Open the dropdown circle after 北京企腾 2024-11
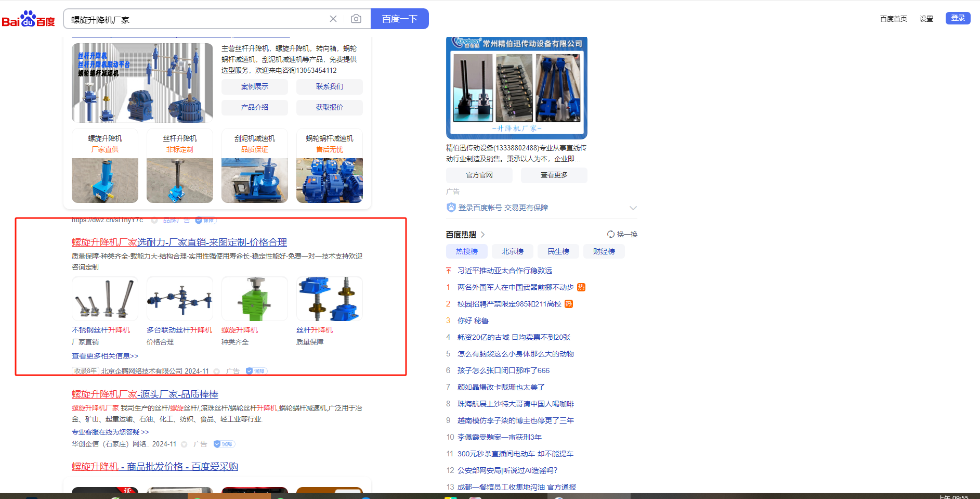 pos(217,372)
